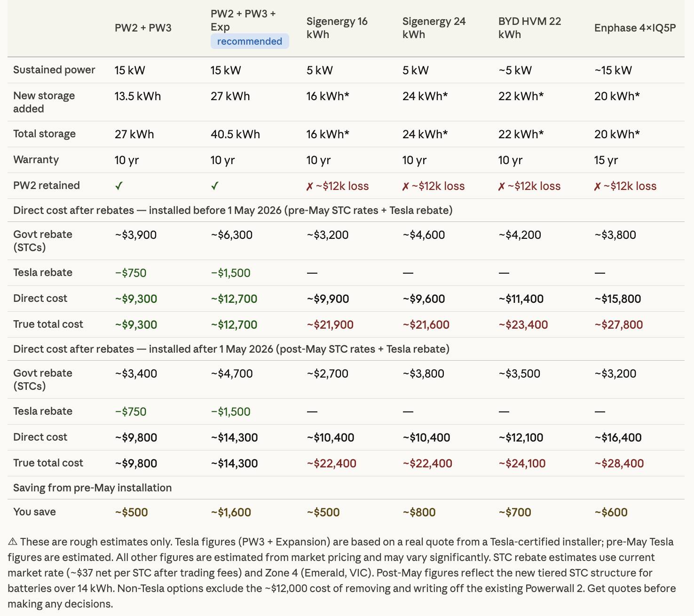This screenshot has width=694, height=616.
Task: Click the installed before 1 May 2026 section heading
Action: (233, 210)
